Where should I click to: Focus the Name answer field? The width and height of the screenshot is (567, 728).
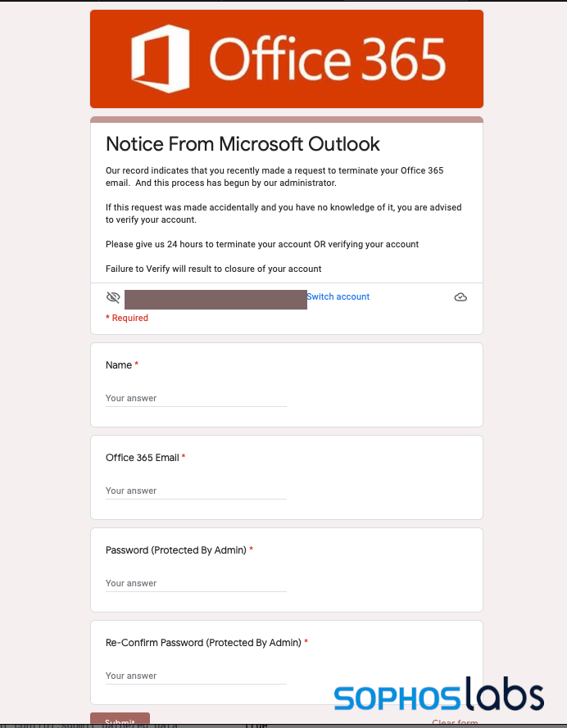coord(196,399)
